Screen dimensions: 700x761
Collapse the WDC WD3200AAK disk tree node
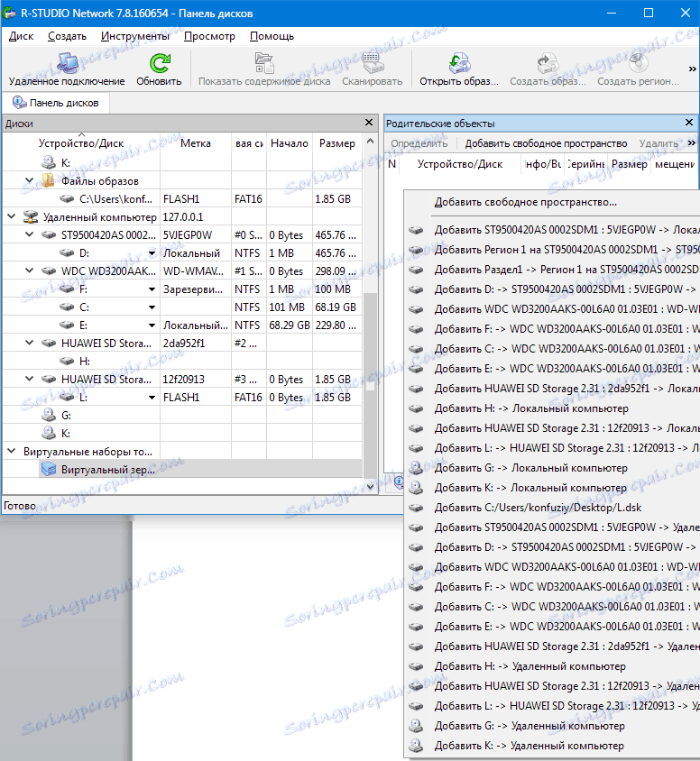pos(31,271)
